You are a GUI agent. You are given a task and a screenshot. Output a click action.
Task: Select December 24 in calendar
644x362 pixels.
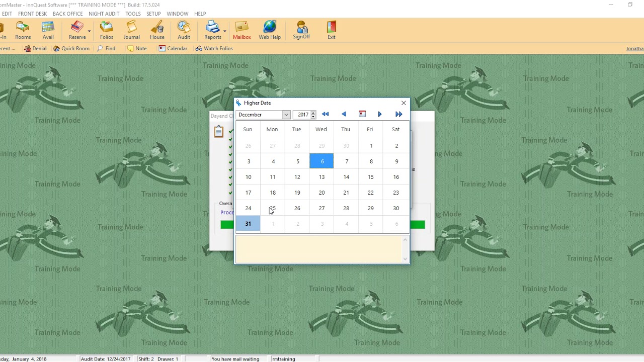(248, 208)
